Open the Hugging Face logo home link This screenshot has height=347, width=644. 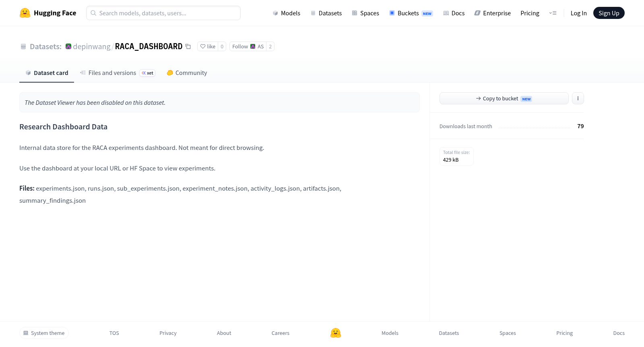48,13
